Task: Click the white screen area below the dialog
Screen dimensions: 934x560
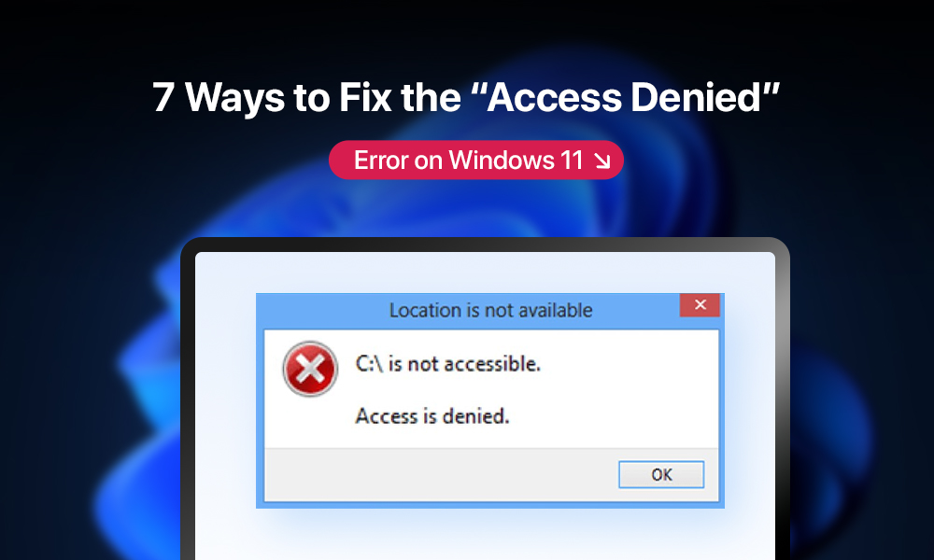Action: click(486, 535)
